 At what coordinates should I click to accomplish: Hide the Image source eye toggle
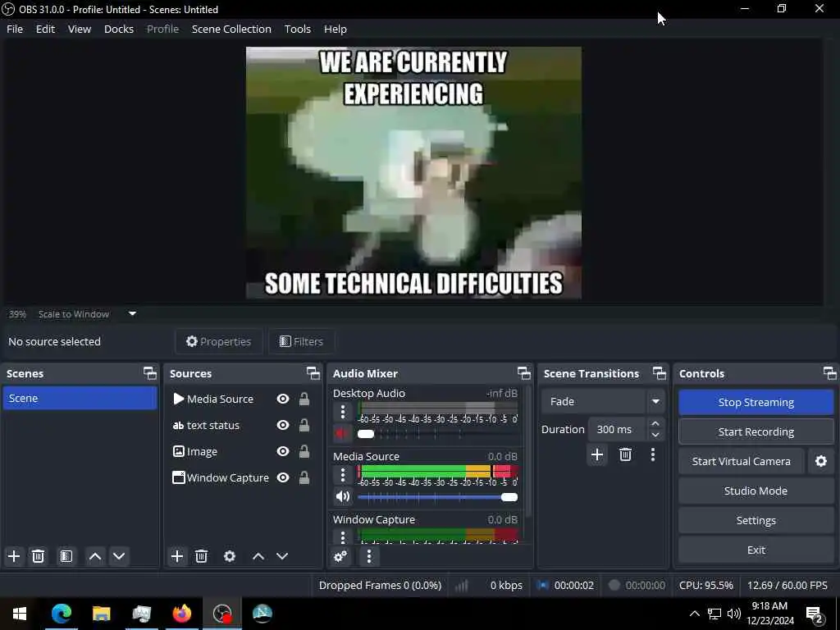pyautogui.click(x=283, y=452)
